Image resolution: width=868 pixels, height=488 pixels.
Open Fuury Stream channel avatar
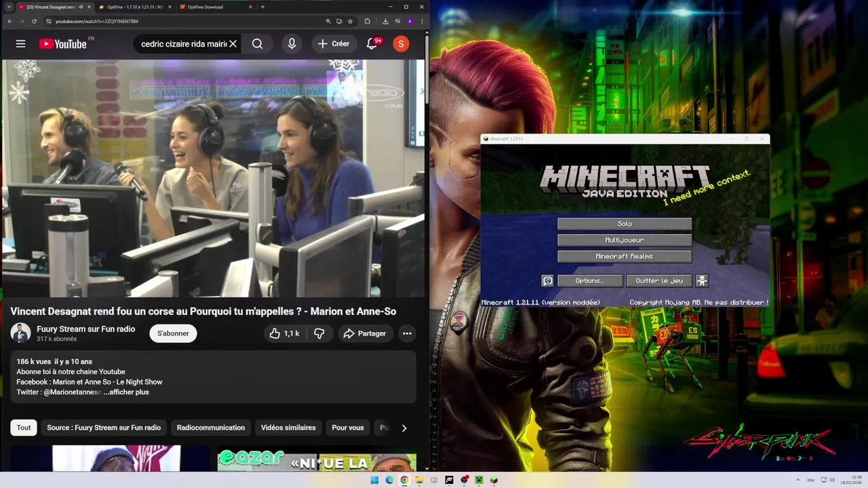click(x=20, y=333)
